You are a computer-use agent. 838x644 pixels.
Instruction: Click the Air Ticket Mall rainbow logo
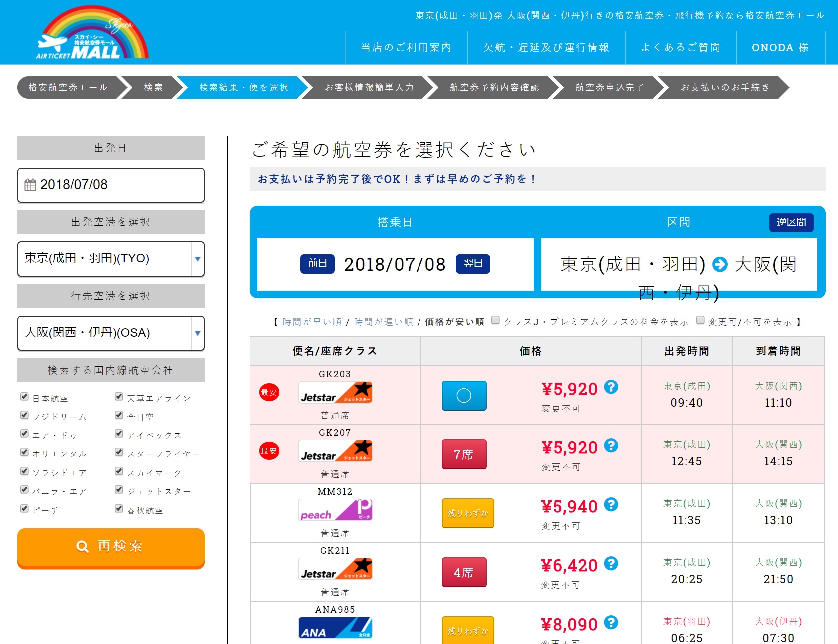(x=93, y=34)
